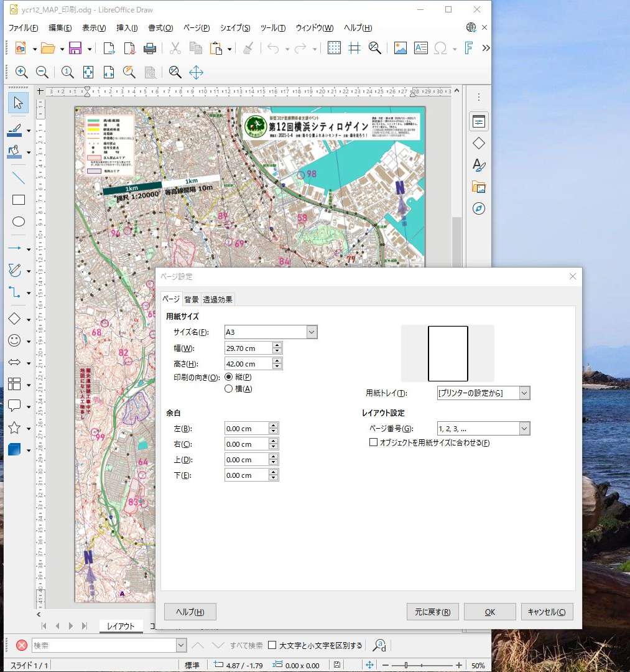The width and height of the screenshot is (630, 672).
Task: Enable fit object to paper size checkbox
Action: coord(374,443)
